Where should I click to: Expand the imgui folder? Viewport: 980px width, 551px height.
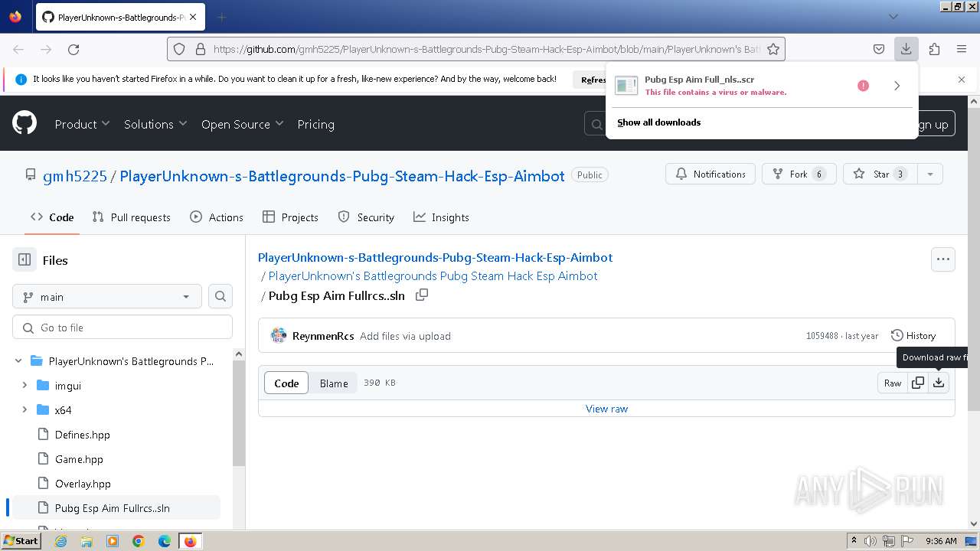pyautogui.click(x=24, y=386)
